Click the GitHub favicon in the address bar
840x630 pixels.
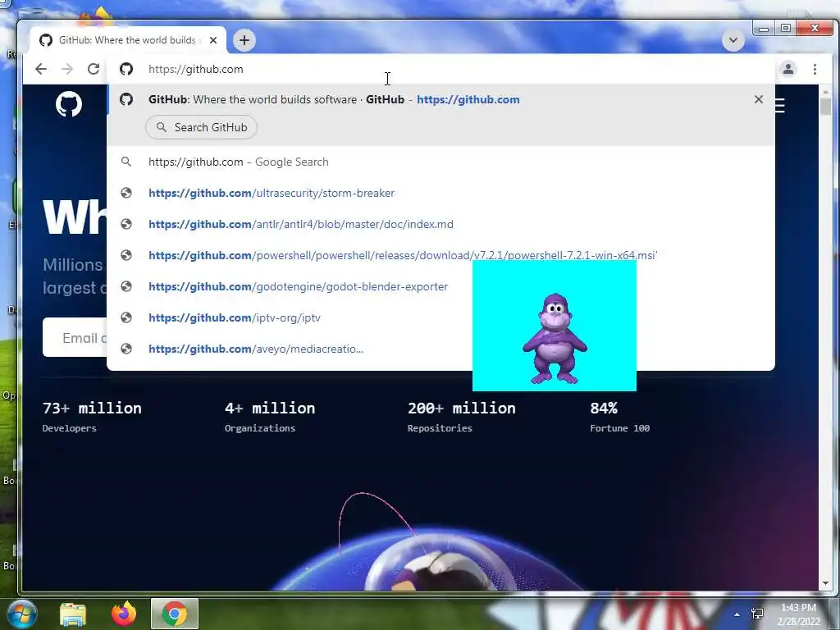tap(126, 69)
